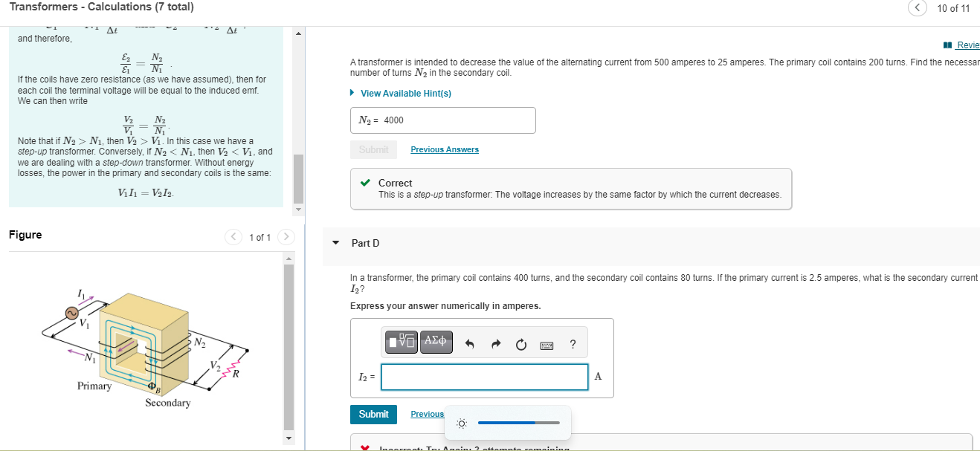Click the green Correct checkmark area
980x451 pixels.
point(367,183)
